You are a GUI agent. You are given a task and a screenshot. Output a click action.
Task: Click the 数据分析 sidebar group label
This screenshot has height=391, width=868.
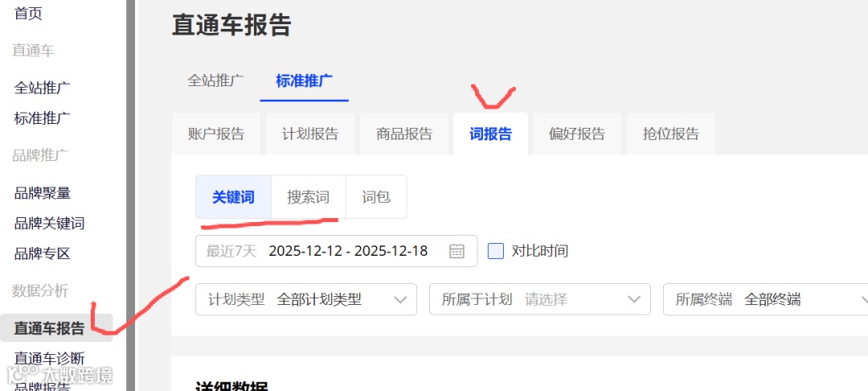click(40, 290)
